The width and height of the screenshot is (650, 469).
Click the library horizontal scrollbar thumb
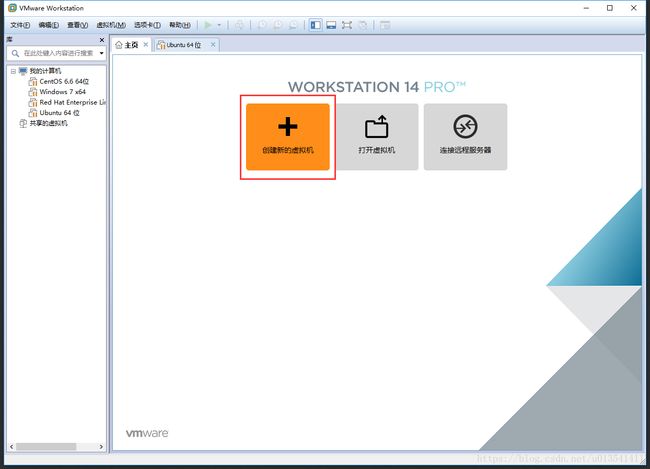click(46, 447)
